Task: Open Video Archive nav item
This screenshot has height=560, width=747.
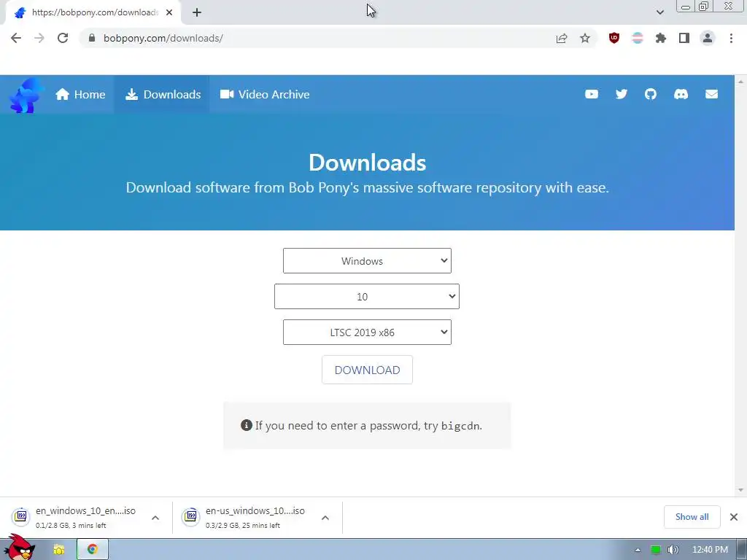Action: [x=265, y=94]
